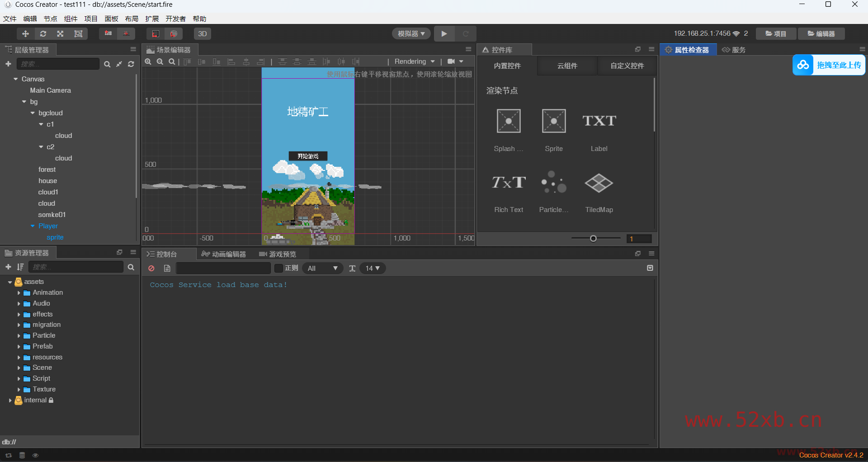Switch to the 云组件 tab
The width and height of the screenshot is (868, 462).
[567, 66]
